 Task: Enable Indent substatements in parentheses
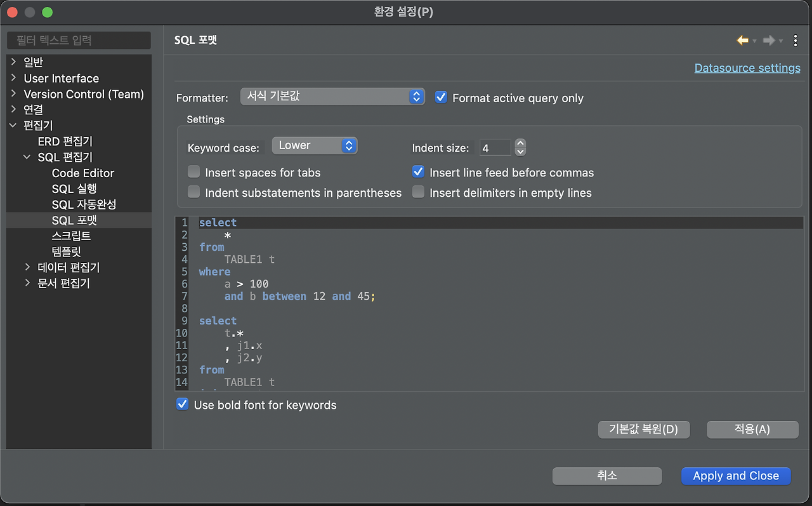pos(194,192)
